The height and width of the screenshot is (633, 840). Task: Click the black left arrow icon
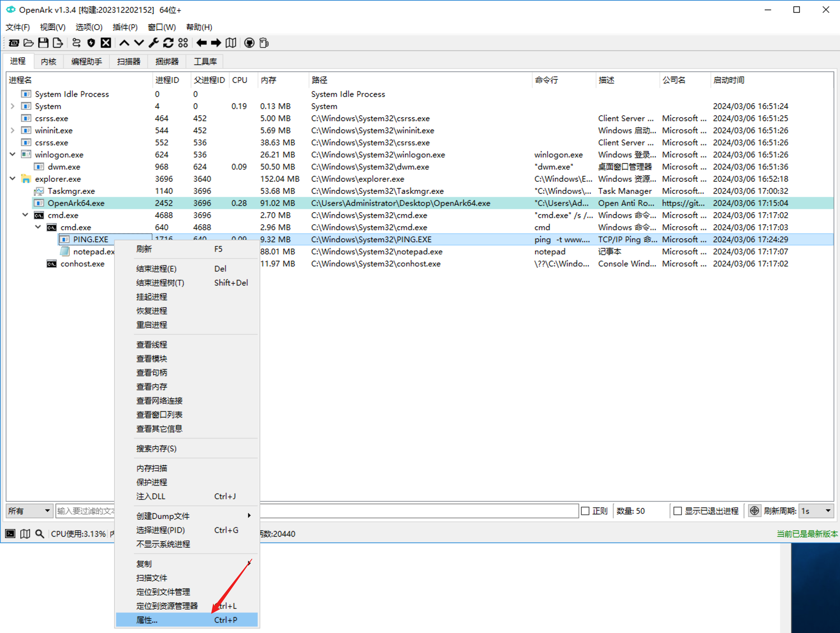click(x=201, y=43)
